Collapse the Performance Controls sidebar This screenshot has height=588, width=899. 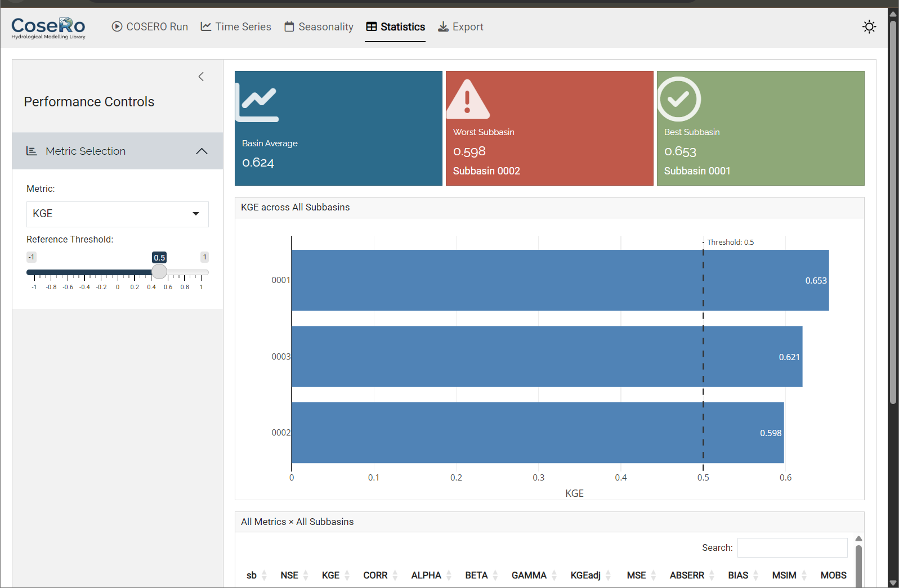[201, 77]
